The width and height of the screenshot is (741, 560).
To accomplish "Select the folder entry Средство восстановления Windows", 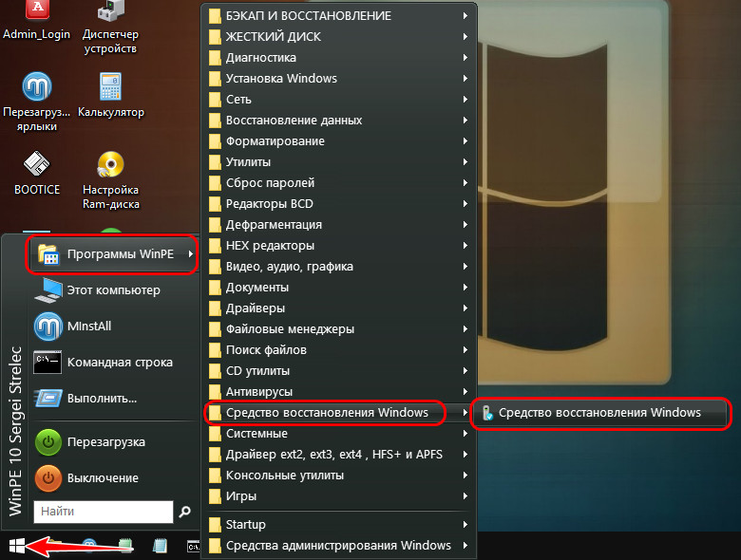I will click(338, 413).
